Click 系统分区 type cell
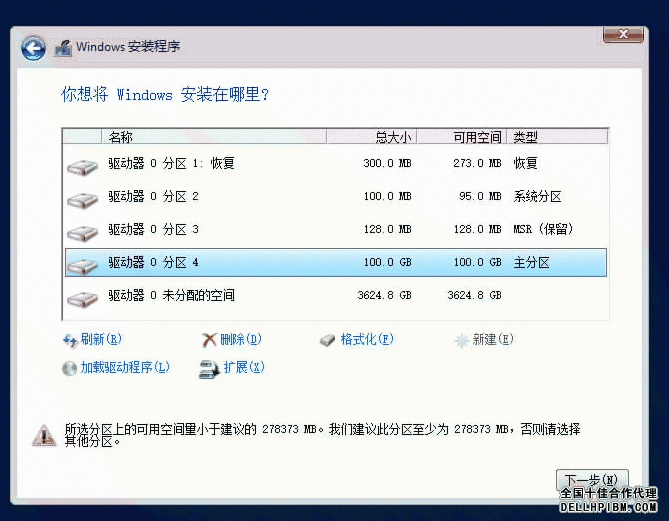669x521 pixels. point(537,197)
